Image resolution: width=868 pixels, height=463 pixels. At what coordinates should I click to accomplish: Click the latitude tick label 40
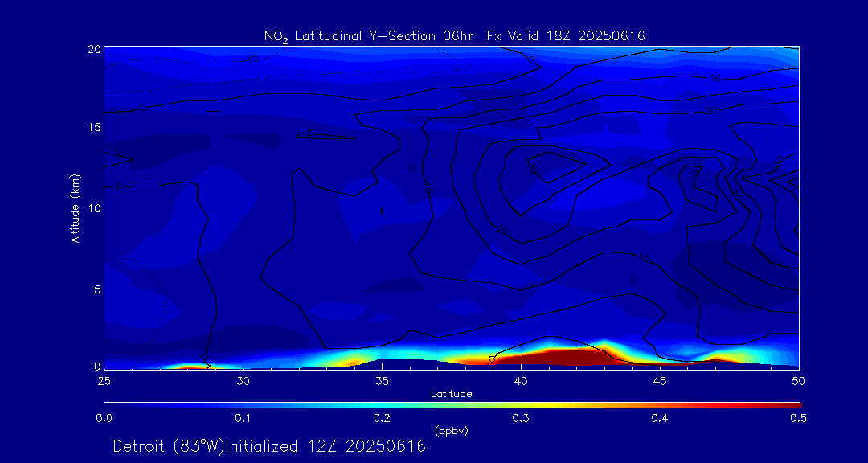click(521, 382)
